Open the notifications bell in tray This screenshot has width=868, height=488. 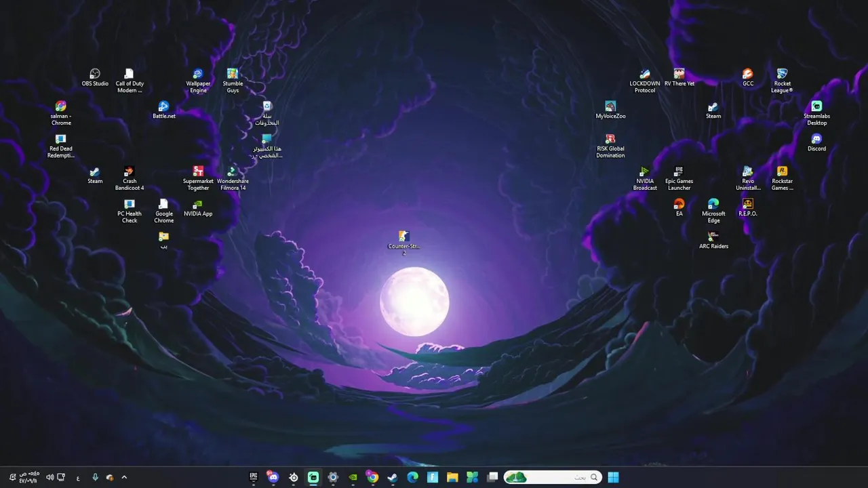12,477
